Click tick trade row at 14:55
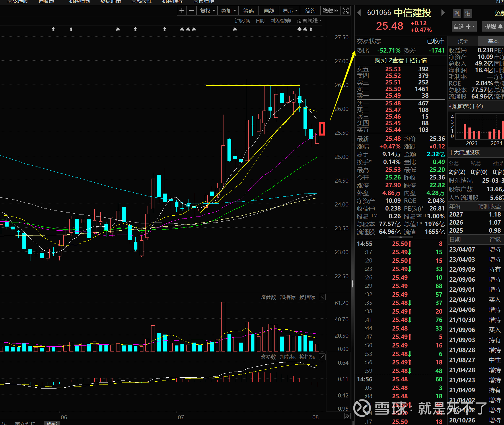 coord(400,244)
